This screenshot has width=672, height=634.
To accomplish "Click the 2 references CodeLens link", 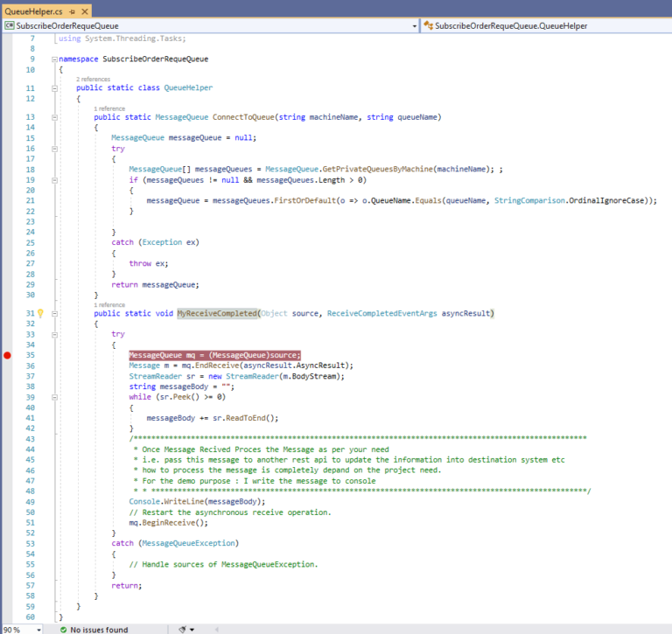I will point(93,80).
